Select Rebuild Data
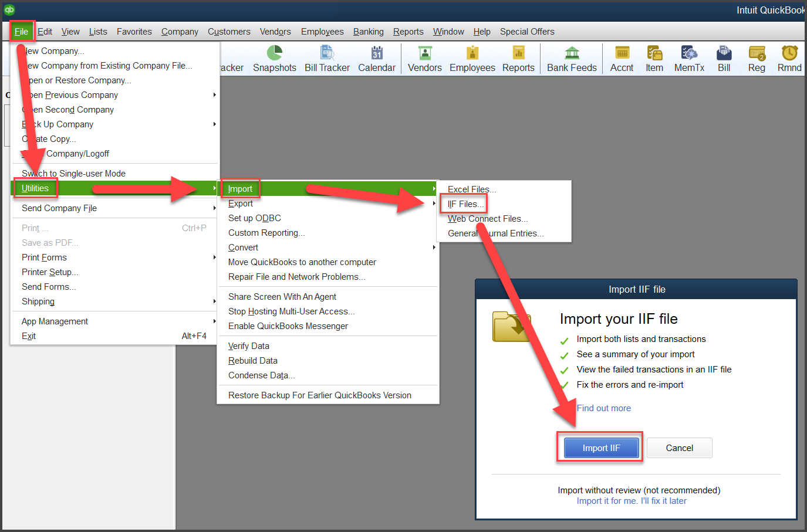807x532 pixels. 329,361
